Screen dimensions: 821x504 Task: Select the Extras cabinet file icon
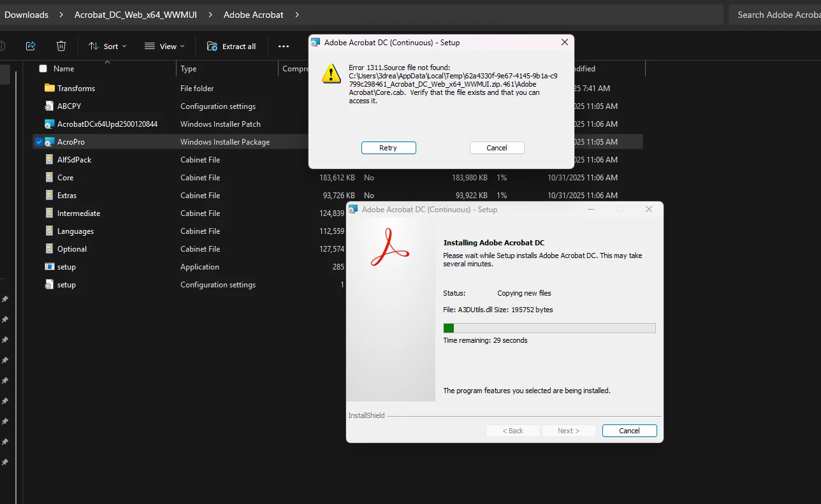click(x=50, y=196)
